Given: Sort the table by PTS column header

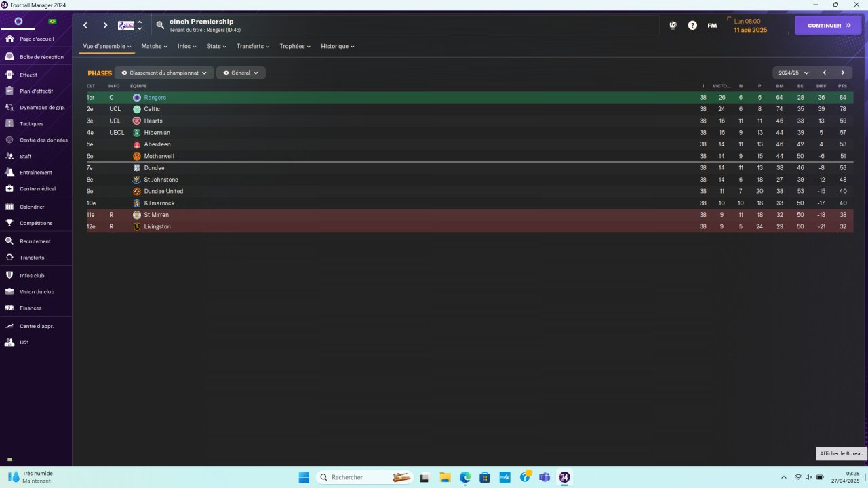Looking at the screenshot, I should pyautogui.click(x=842, y=86).
